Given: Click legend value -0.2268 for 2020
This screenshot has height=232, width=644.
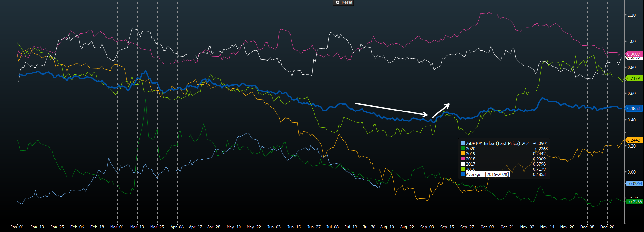Looking at the screenshot, I should coord(540,149).
